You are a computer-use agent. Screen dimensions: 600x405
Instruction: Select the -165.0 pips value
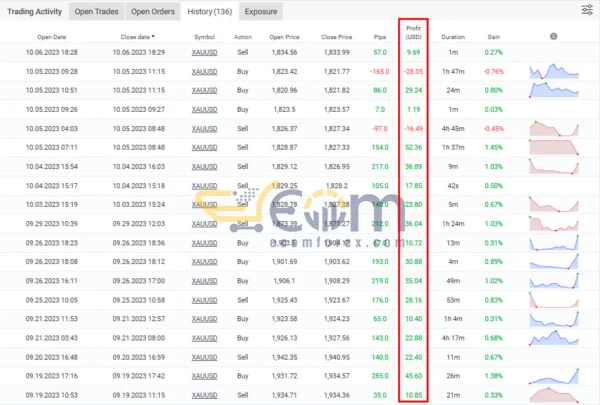tap(380, 72)
